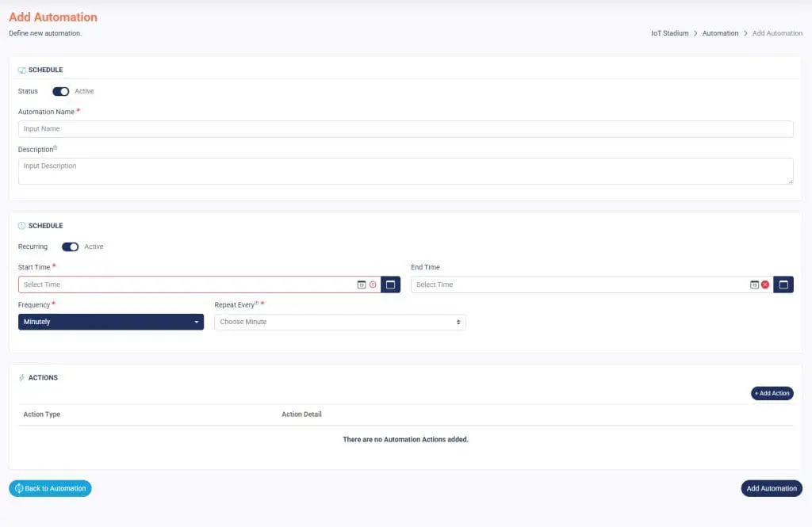
Task: Open End Time calendar picker button
Action: (x=783, y=285)
